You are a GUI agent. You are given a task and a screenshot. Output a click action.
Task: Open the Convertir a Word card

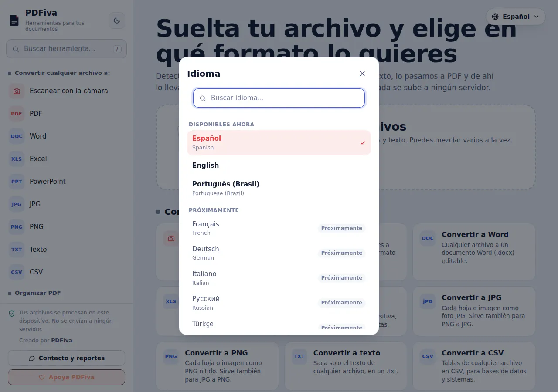point(474,252)
